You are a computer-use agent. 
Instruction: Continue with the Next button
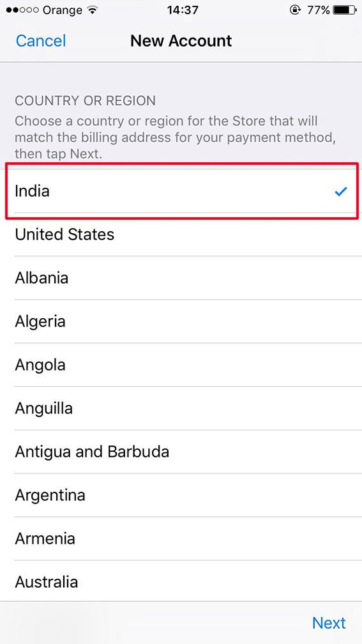(329, 623)
